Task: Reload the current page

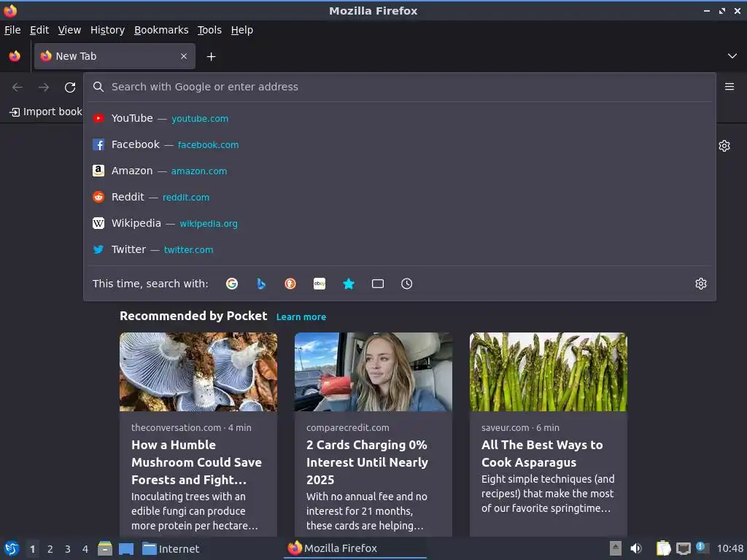Action: (x=70, y=87)
